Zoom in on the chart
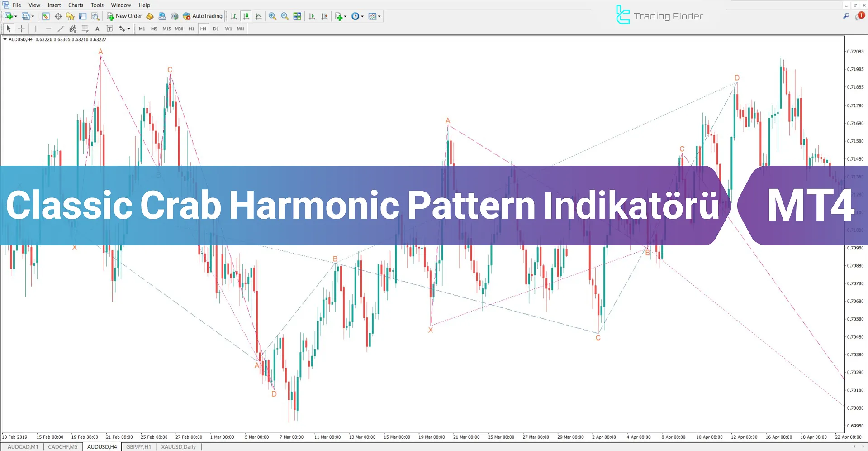The height and width of the screenshot is (451, 868). click(272, 16)
